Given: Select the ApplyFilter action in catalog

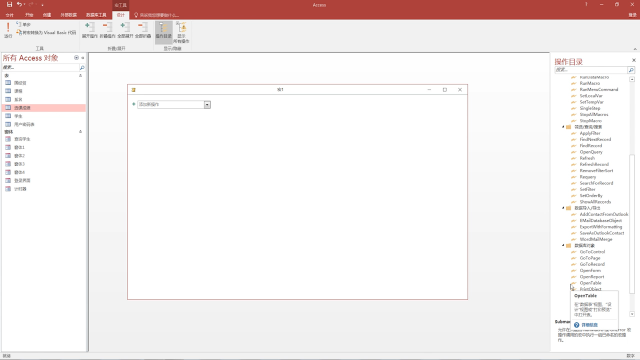Looking at the screenshot, I should point(590,133).
